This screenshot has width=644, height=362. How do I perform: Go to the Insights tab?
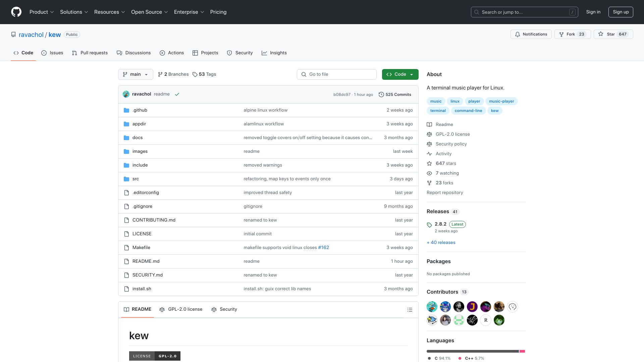pos(274,53)
